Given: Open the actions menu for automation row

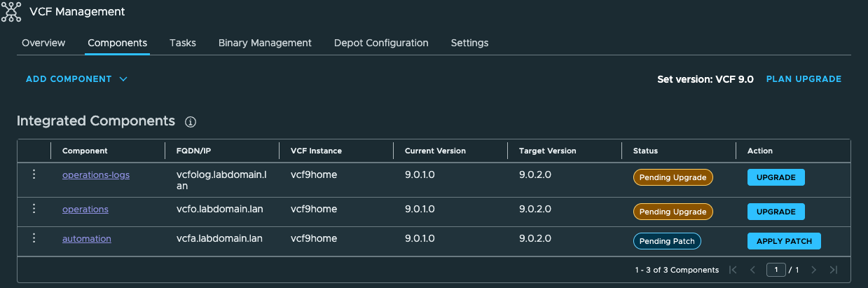Looking at the screenshot, I should 34,238.
